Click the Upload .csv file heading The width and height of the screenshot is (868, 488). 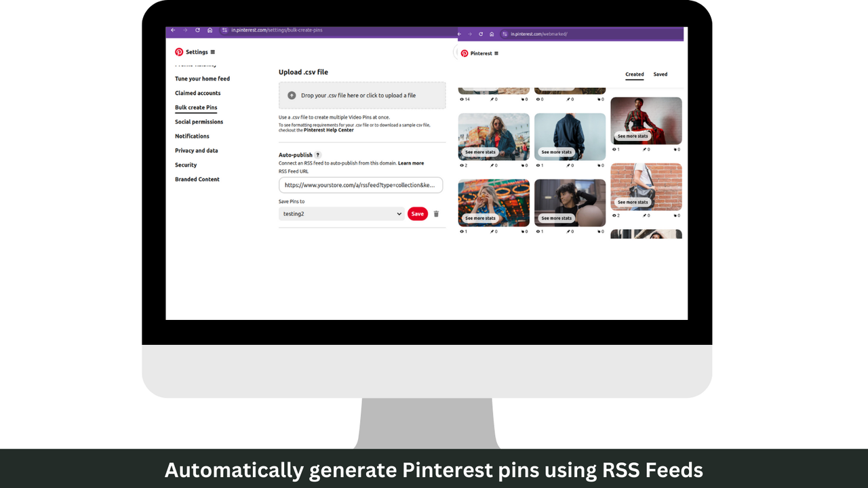[x=303, y=72]
